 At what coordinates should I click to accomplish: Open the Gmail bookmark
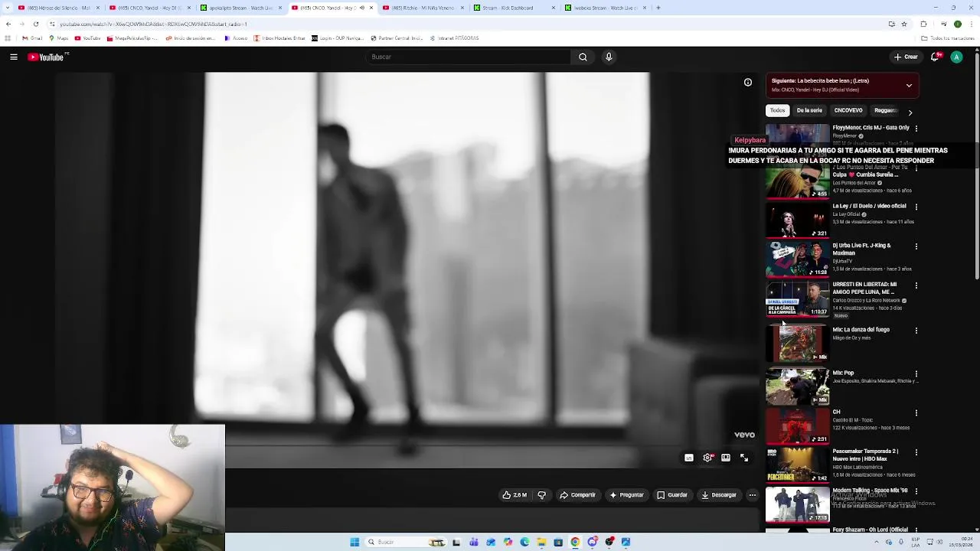coord(32,38)
